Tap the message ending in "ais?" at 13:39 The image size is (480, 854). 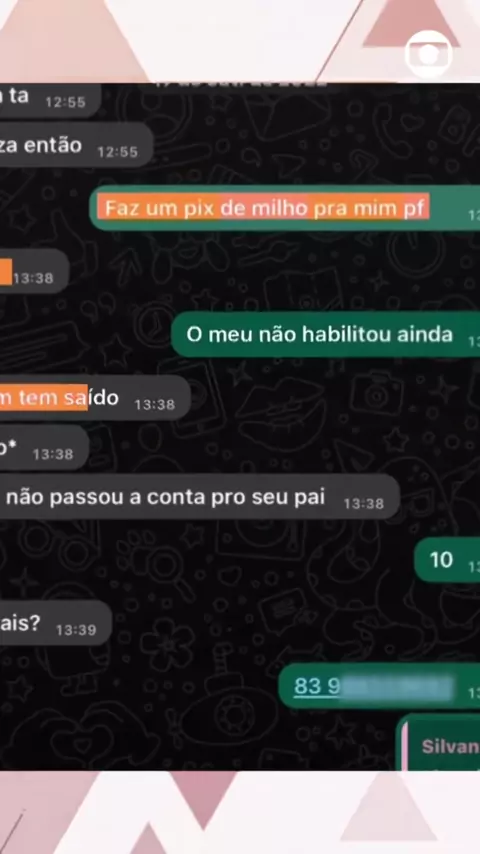pyautogui.click(x=56, y=623)
